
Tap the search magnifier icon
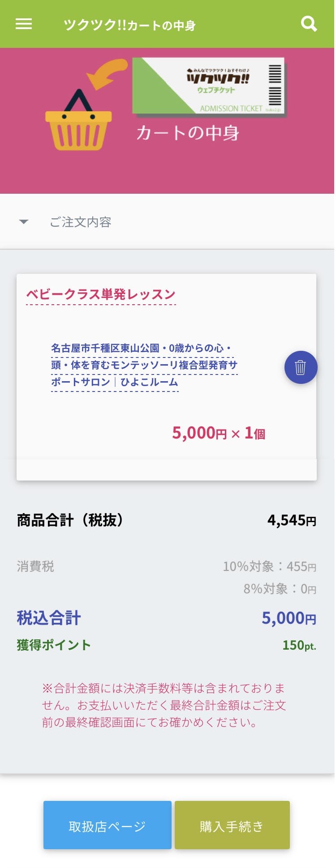click(x=309, y=24)
